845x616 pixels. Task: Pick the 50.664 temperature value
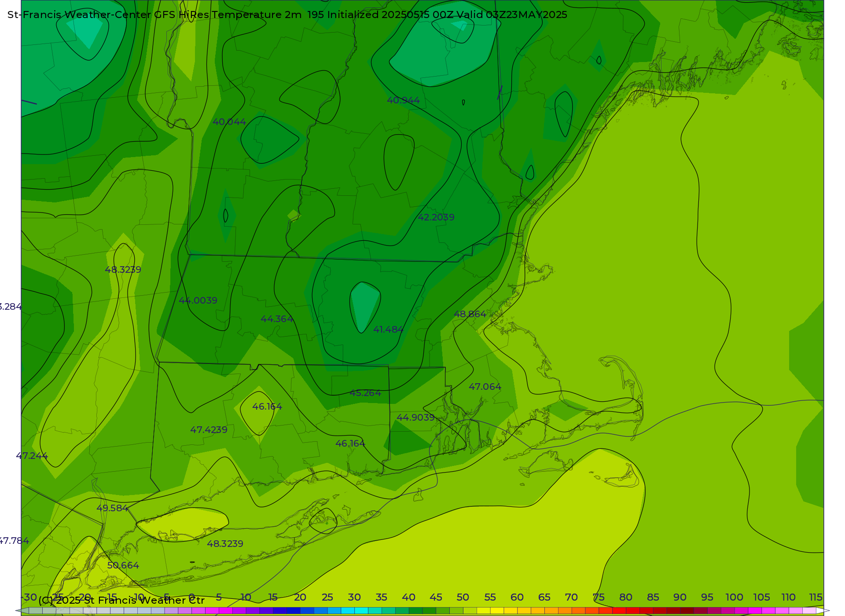tap(123, 565)
